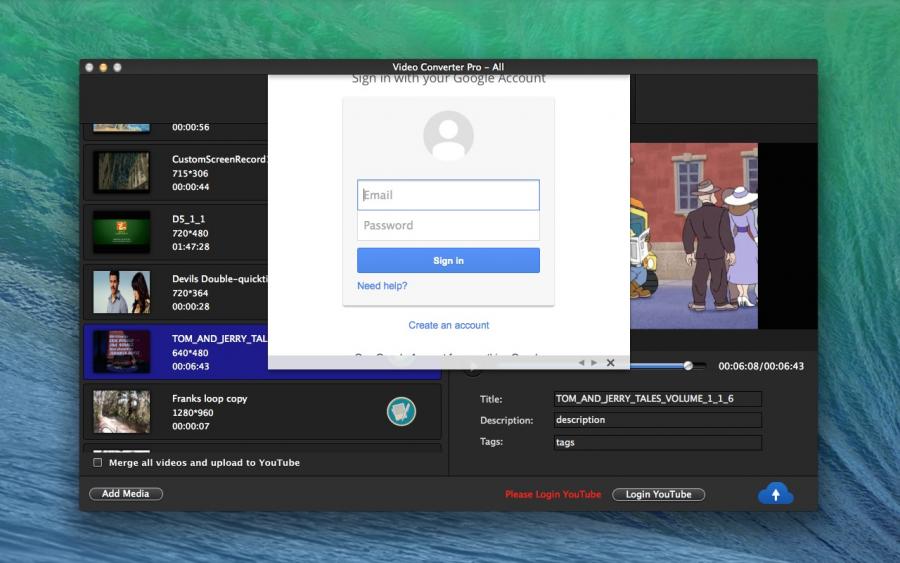This screenshot has width=900, height=563.
Task: Select the DS_1_1 video thumbnail
Action: (x=122, y=232)
